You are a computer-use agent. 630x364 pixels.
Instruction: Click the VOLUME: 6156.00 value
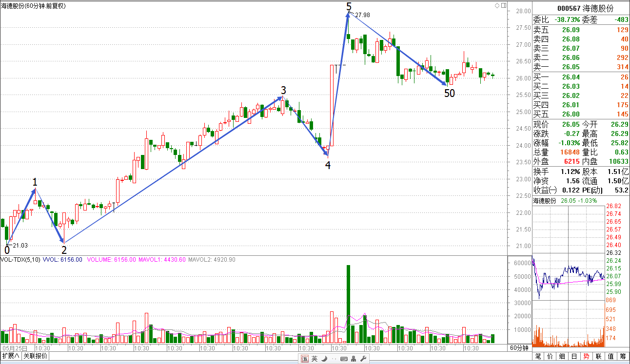click(x=111, y=260)
